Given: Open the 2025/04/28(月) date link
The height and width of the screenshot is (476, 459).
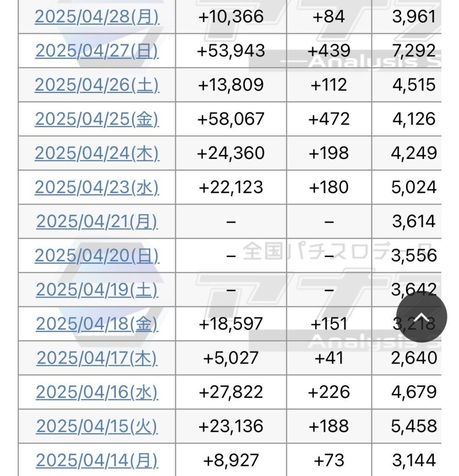Looking at the screenshot, I should click(97, 17).
